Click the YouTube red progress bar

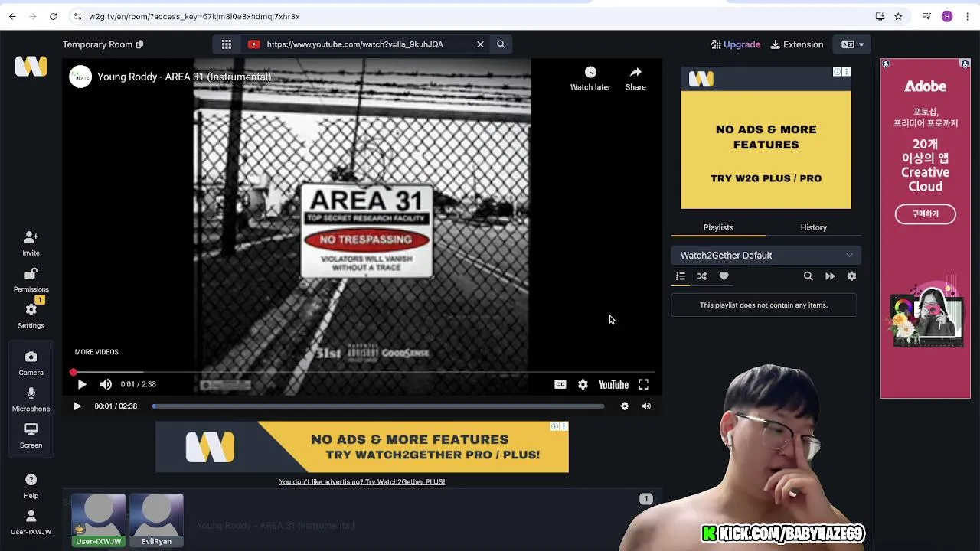364,373
